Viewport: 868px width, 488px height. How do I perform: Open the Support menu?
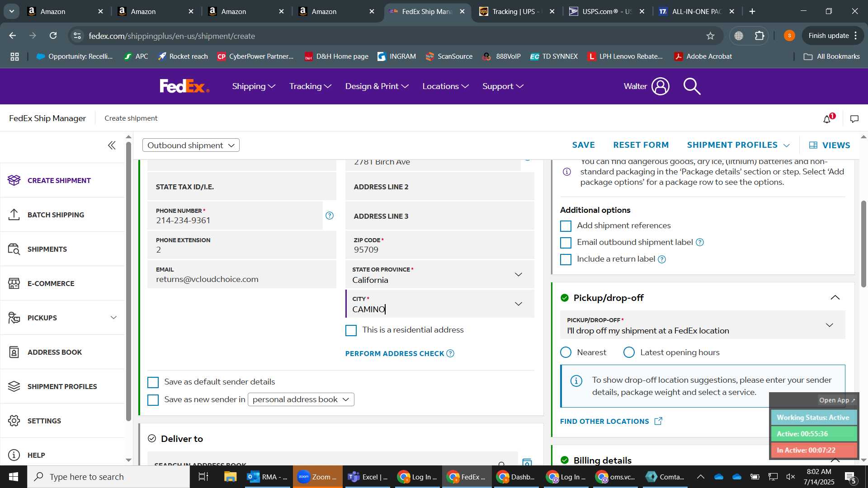(x=503, y=86)
